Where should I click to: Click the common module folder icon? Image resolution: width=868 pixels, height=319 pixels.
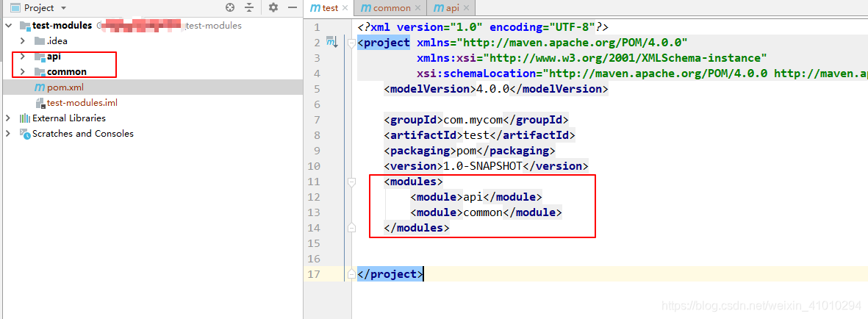tap(39, 72)
